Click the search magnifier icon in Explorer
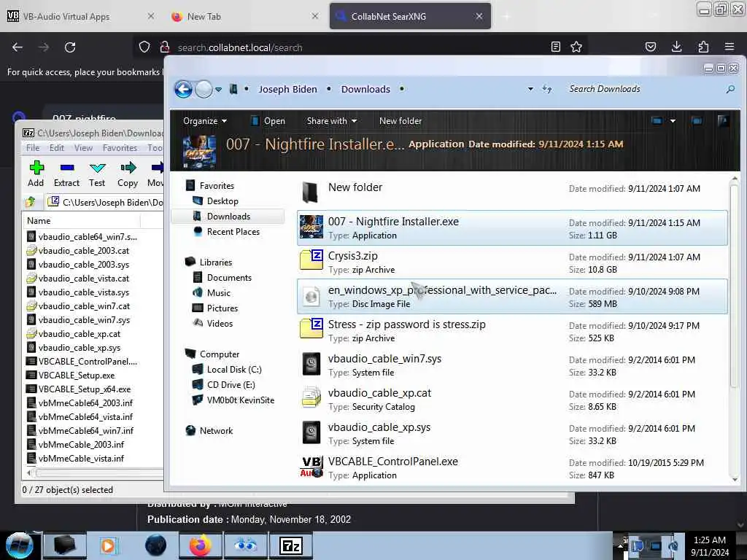This screenshot has width=747, height=560. coord(729,89)
